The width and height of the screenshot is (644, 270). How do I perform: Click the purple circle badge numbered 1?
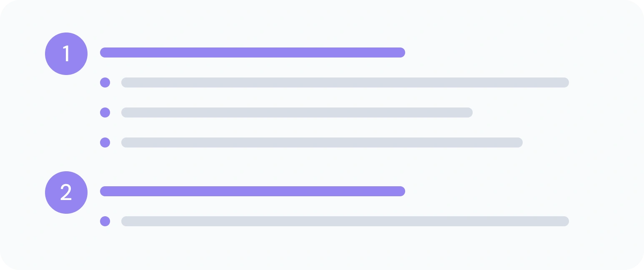pyautogui.click(x=66, y=54)
